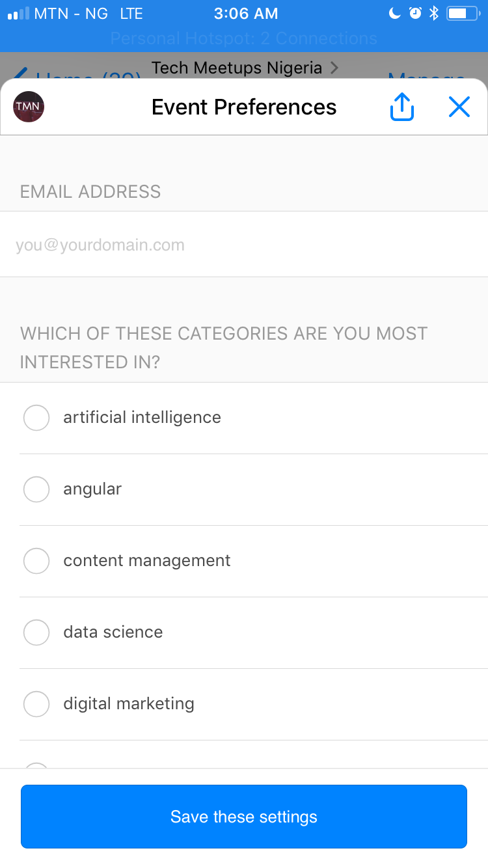
Task: Tap the Do Not Disturb moon icon
Action: point(394,13)
